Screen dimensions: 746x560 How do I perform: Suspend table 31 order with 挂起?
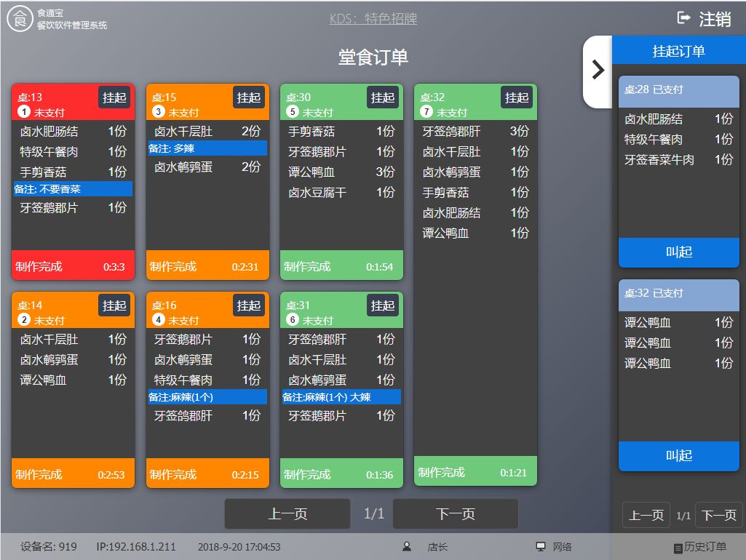pyautogui.click(x=383, y=305)
